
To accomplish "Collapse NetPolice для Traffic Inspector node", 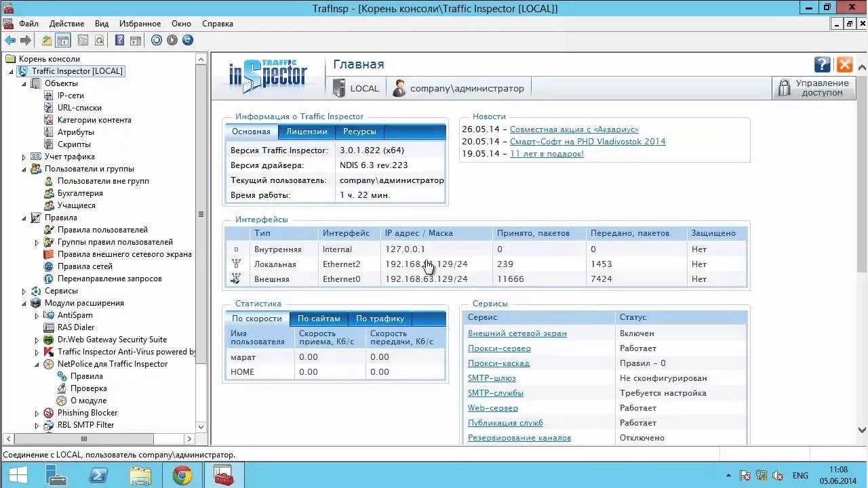I will point(37,364).
